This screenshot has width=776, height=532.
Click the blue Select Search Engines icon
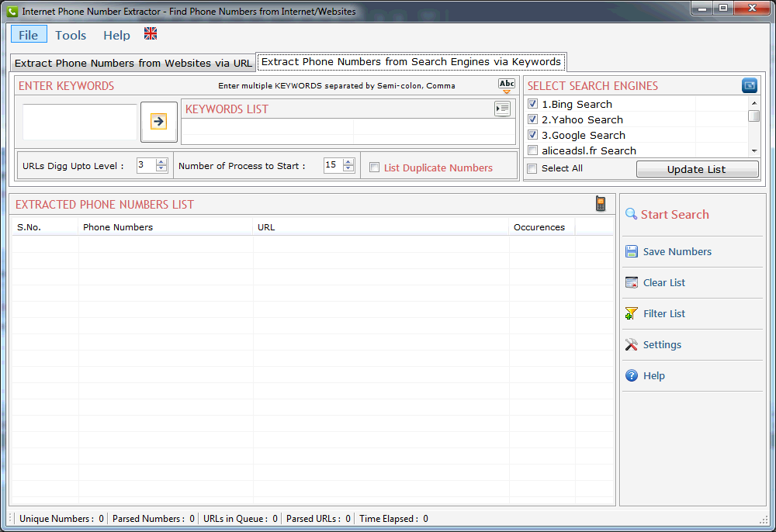point(750,85)
